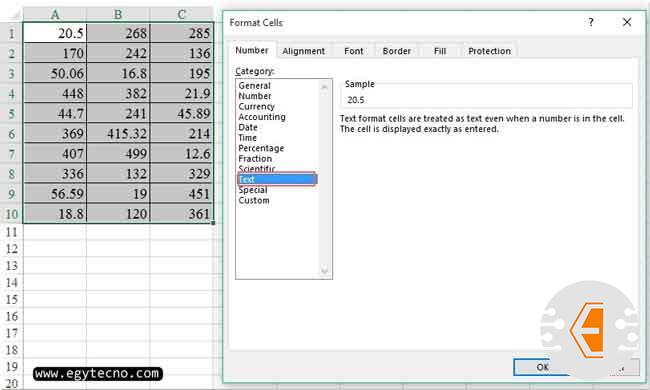Click cell containing 45.89

[182, 113]
